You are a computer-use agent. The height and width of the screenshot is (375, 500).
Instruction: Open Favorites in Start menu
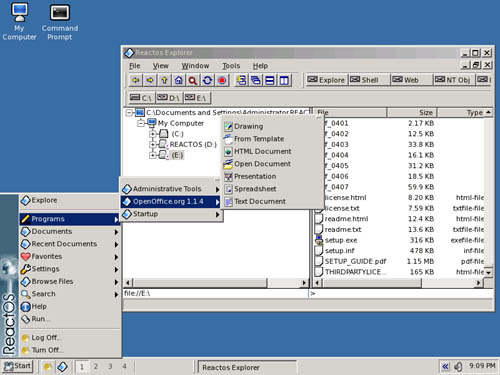69,256
